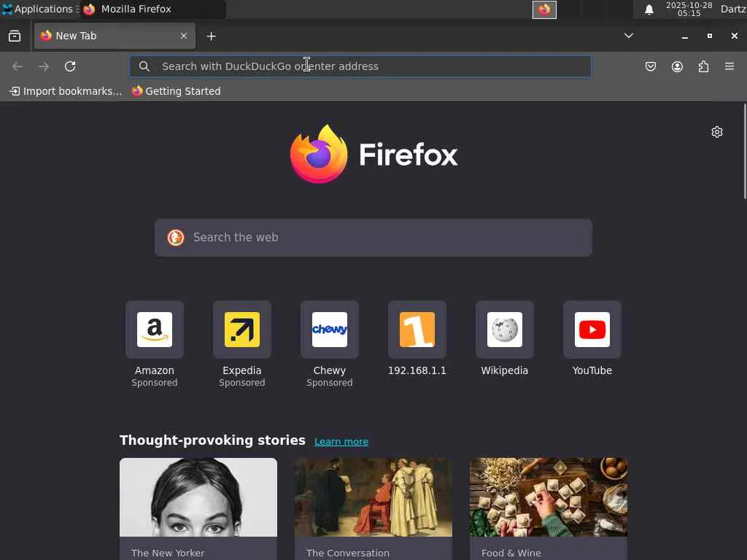Click the Food & Wine source label
This screenshot has width=747, height=560.
pyautogui.click(x=511, y=553)
